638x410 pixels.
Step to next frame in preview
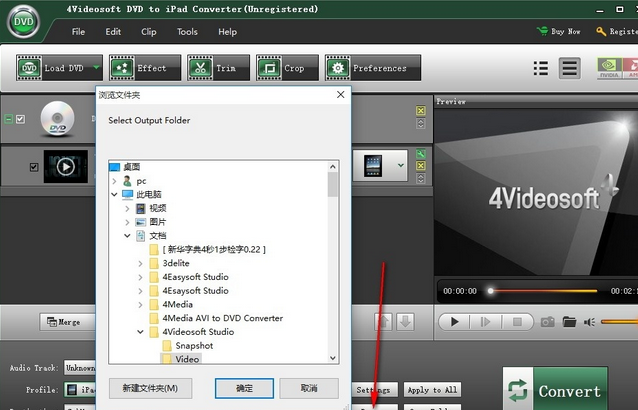(485, 322)
